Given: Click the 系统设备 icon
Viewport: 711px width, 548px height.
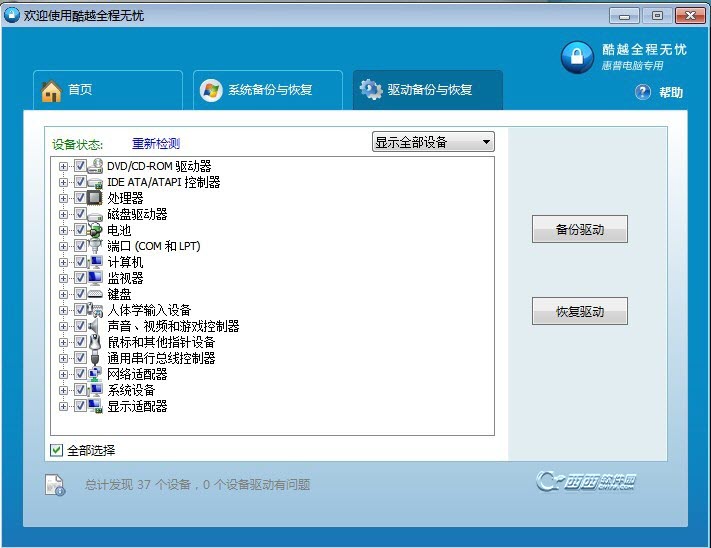Looking at the screenshot, I should (x=95, y=390).
